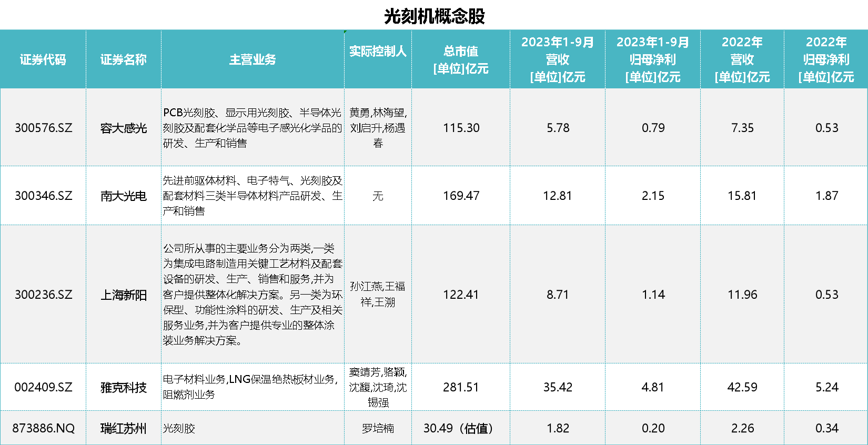This screenshot has width=868, height=445.
Task: Click controller cell 黄勇,林海望,刘启升,杨遇春
Action: tap(378, 128)
